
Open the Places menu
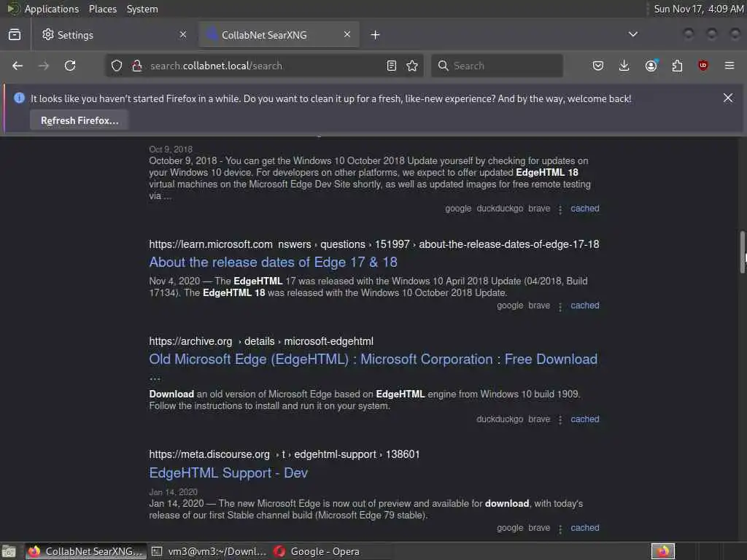click(102, 9)
